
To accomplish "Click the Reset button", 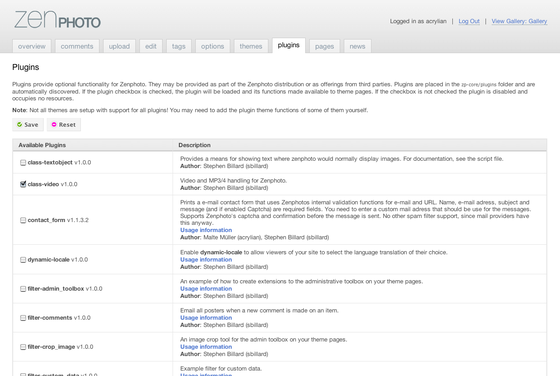I will pos(64,125).
